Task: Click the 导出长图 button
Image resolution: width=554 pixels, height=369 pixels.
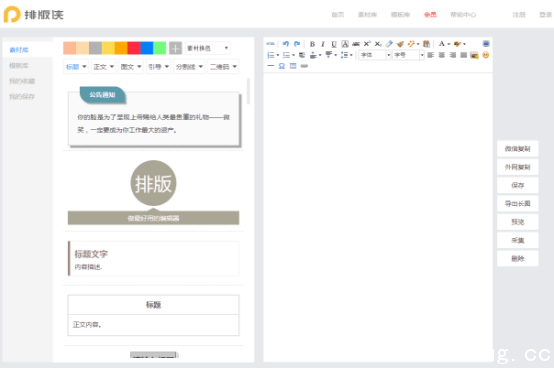Action: pos(518,204)
